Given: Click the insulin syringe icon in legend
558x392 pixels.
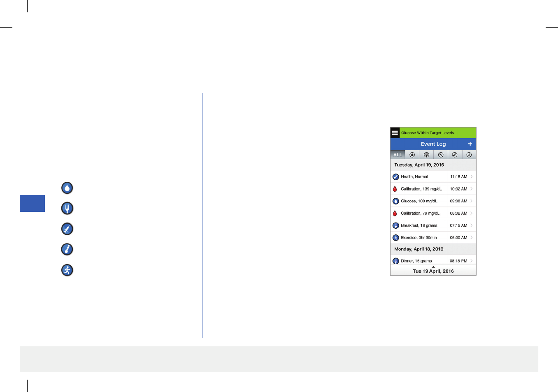Looking at the screenshot, I should (67, 229).
